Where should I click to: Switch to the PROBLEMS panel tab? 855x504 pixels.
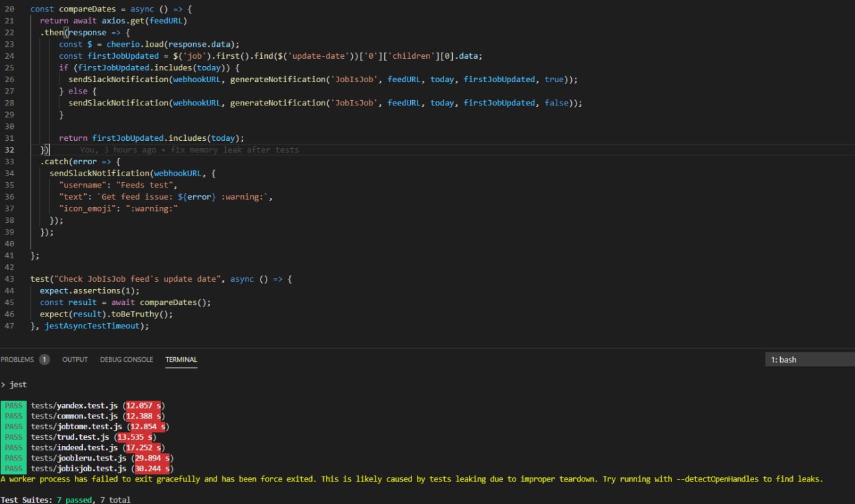pyautogui.click(x=17, y=359)
